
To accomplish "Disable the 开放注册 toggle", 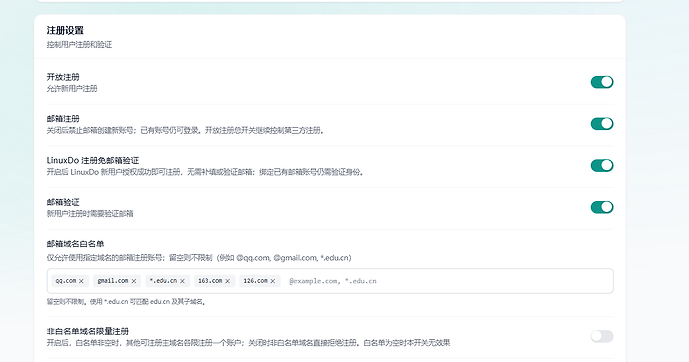I will [602, 82].
